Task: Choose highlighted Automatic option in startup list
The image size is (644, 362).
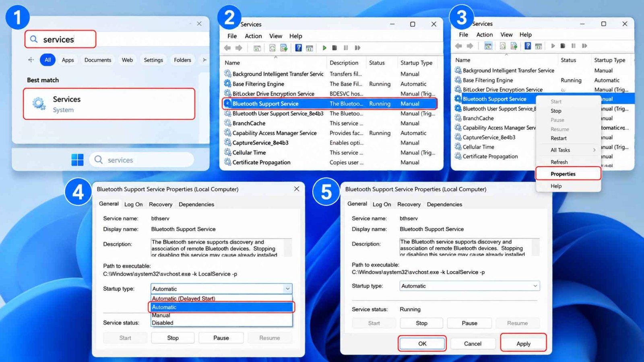Action: pos(222,307)
